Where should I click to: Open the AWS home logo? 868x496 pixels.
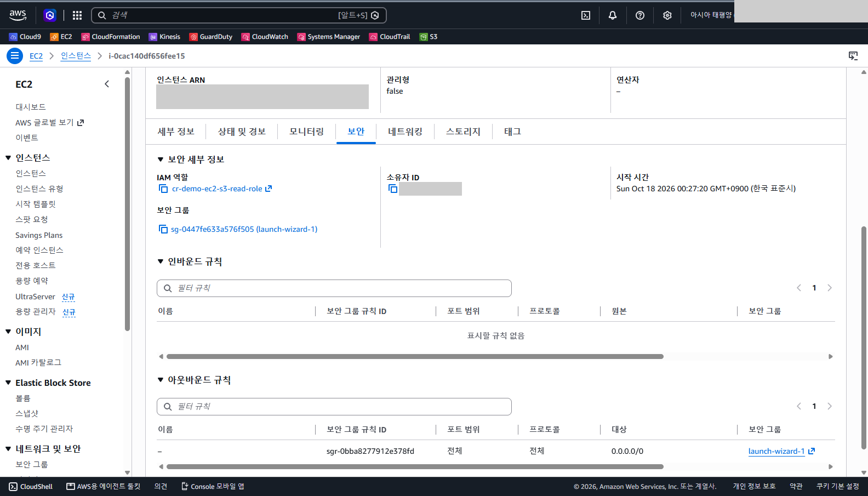pos(18,15)
